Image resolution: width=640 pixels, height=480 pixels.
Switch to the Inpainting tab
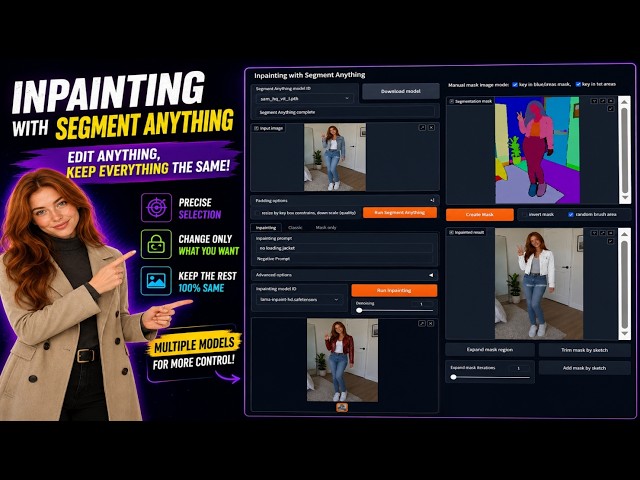(x=266, y=227)
